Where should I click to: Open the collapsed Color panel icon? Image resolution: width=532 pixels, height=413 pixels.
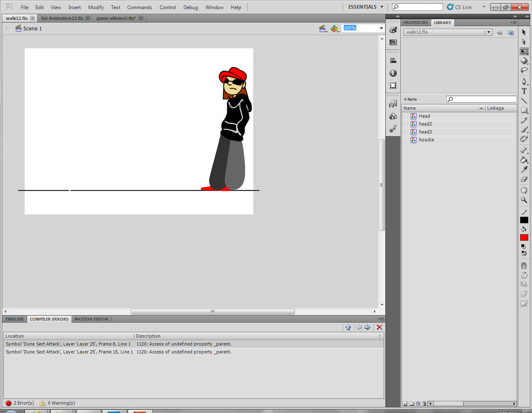click(393, 30)
